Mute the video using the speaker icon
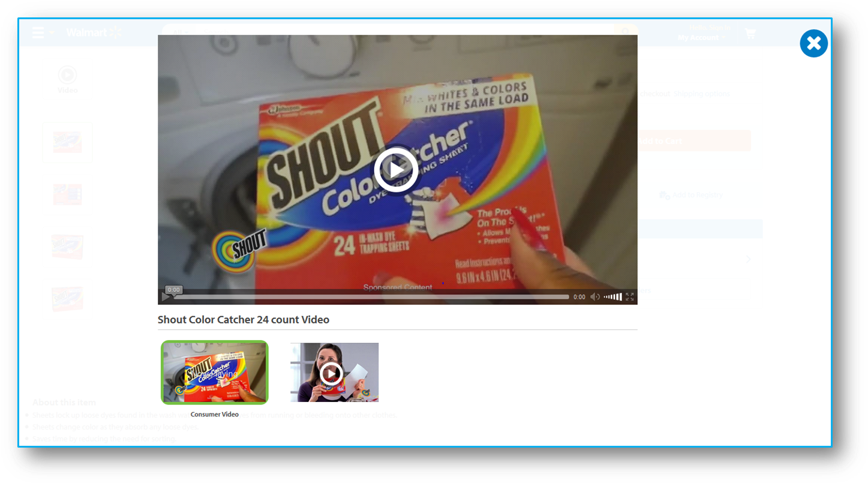 coord(595,297)
